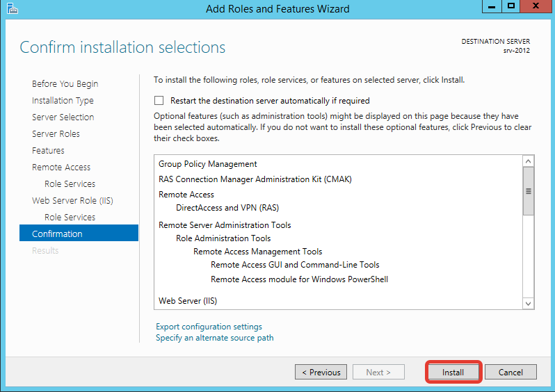Open the Before You Begin step

click(65, 84)
